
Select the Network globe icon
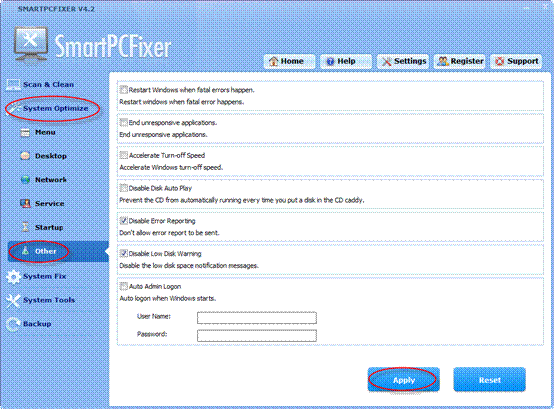point(25,180)
